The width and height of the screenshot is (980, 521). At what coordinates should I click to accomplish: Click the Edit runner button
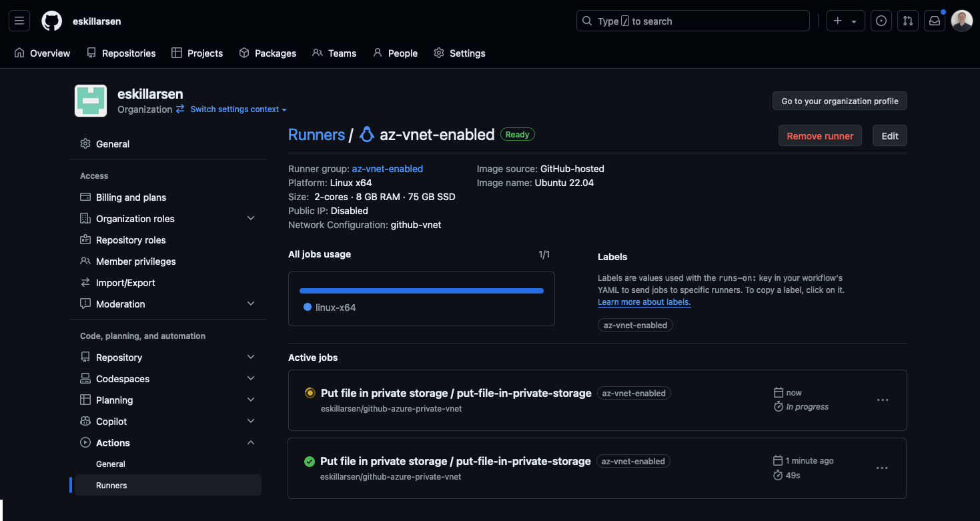click(x=890, y=136)
